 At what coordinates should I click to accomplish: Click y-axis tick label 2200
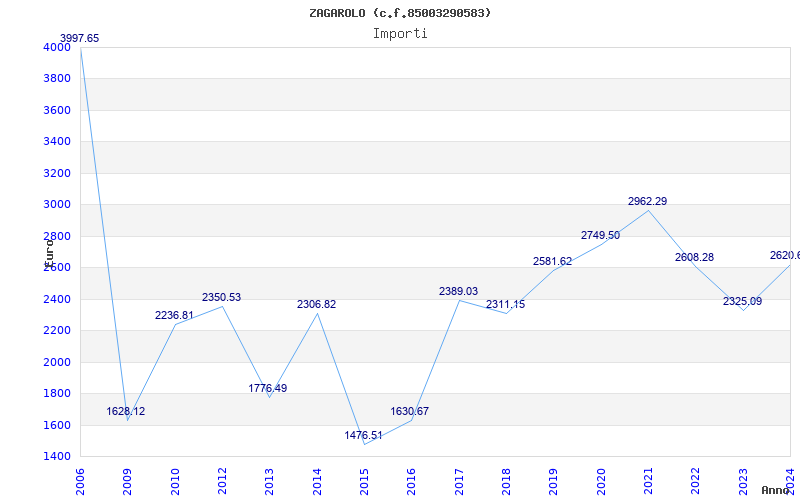57,331
